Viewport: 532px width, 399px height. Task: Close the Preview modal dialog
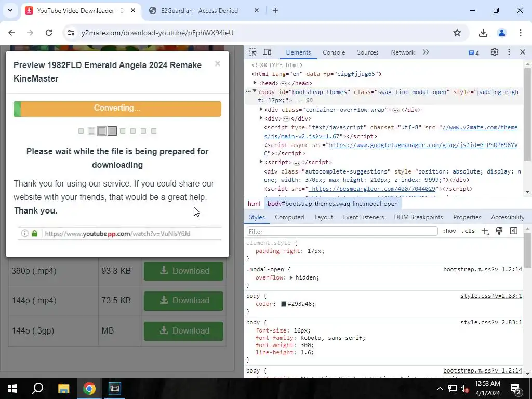point(218,64)
